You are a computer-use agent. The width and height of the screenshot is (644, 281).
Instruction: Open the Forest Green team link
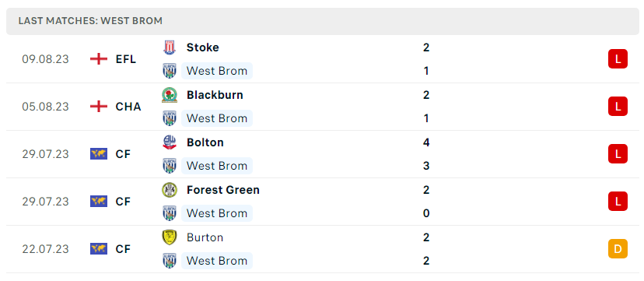(223, 190)
